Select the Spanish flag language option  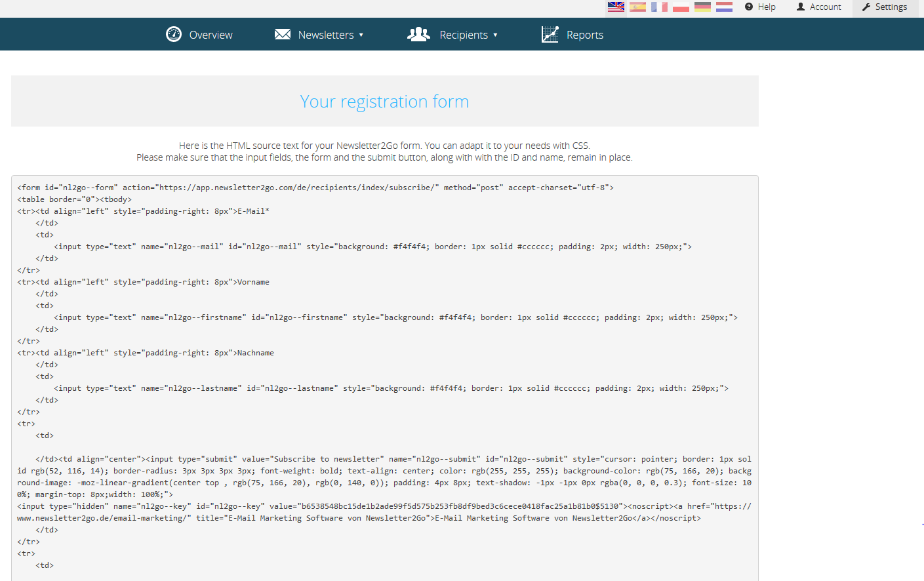click(637, 7)
